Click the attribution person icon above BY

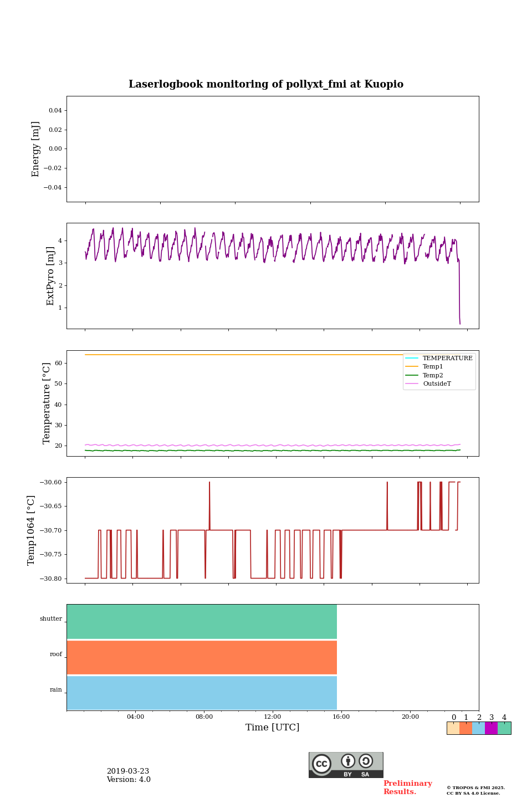point(348,761)
